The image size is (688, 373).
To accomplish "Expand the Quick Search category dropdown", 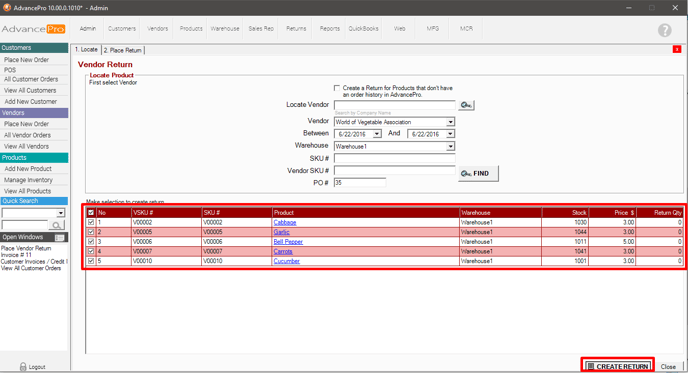I will (61, 213).
